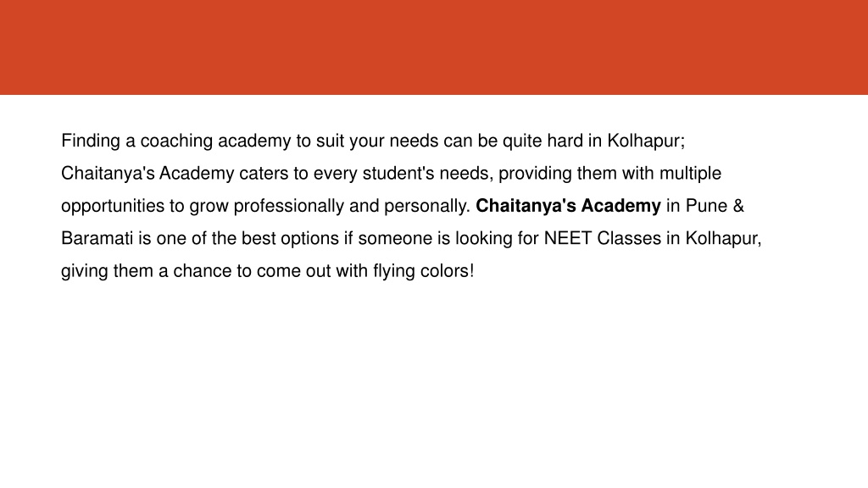Click the word opportunities
This screenshot has height=488, width=868.
click(113, 207)
